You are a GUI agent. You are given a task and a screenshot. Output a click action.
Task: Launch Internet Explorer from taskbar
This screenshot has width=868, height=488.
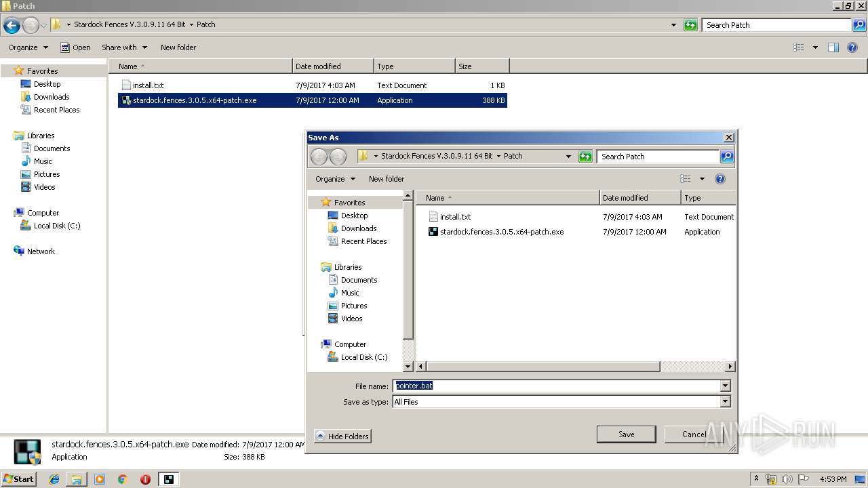point(54,479)
